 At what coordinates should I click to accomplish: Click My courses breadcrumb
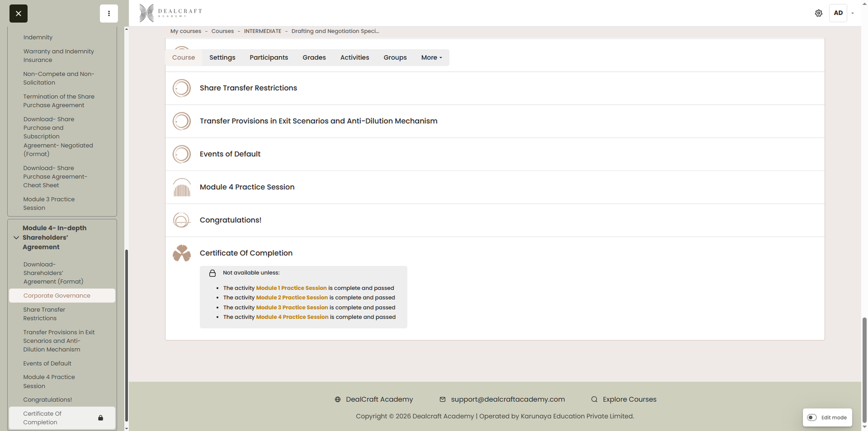[x=186, y=31]
